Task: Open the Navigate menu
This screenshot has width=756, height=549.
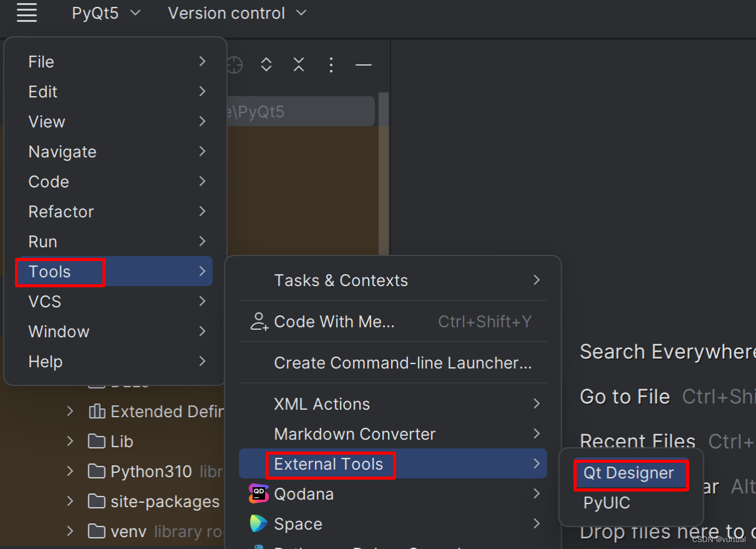Action: tap(114, 152)
